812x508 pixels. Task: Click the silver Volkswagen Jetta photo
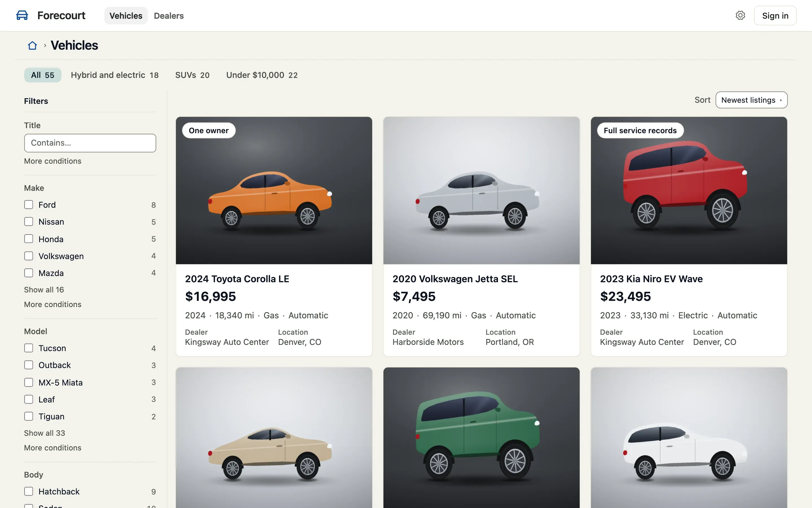(482, 190)
